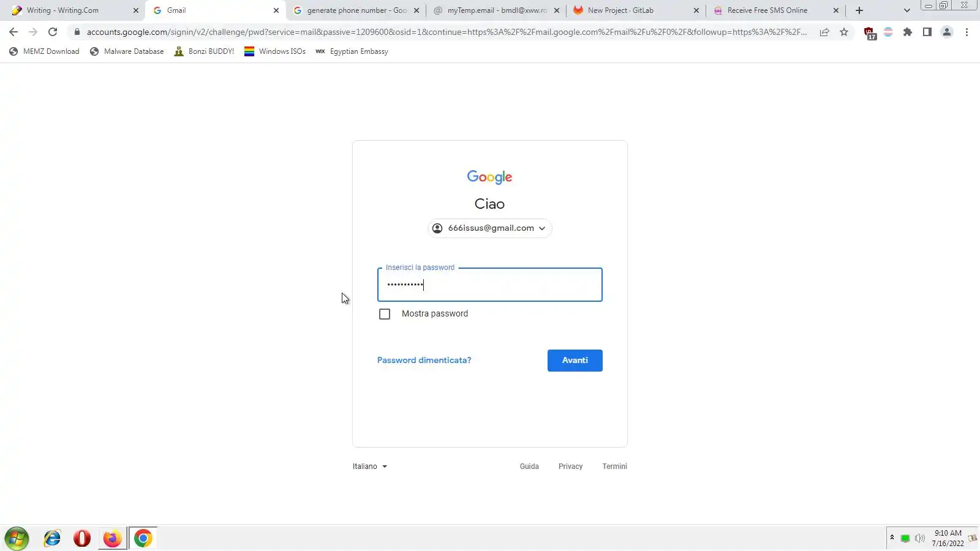The image size is (980, 551).
Task: Switch to the myTemp.email tab
Action: pos(496,10)
